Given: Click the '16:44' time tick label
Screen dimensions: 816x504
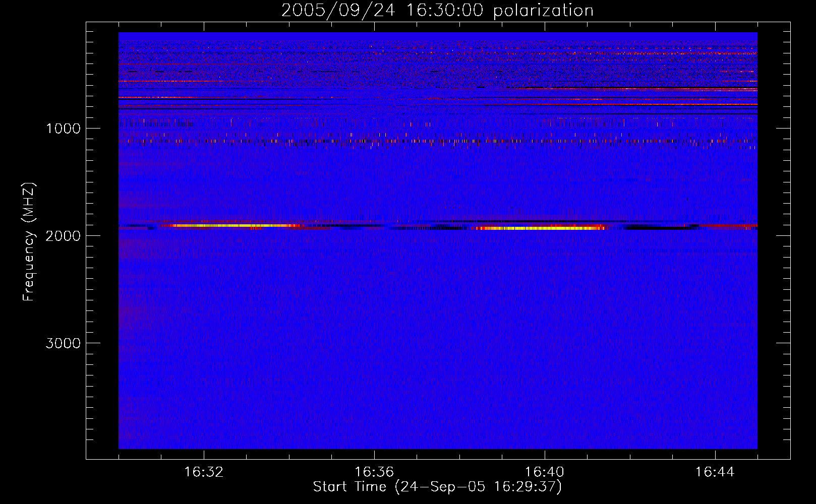Looking at the screenshot, I should [715, 472].
